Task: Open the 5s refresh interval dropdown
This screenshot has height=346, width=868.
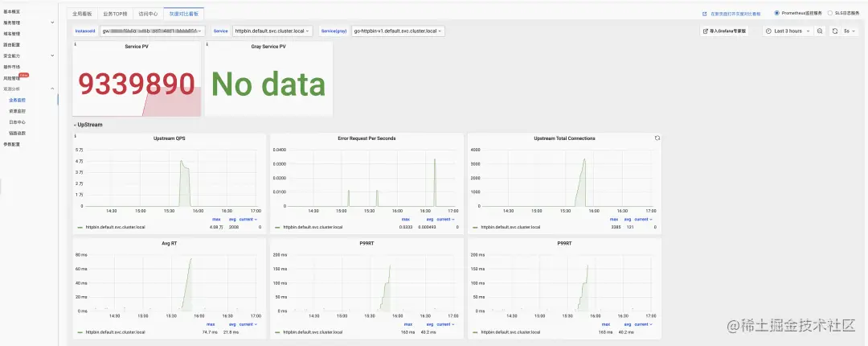Action: 848,31
